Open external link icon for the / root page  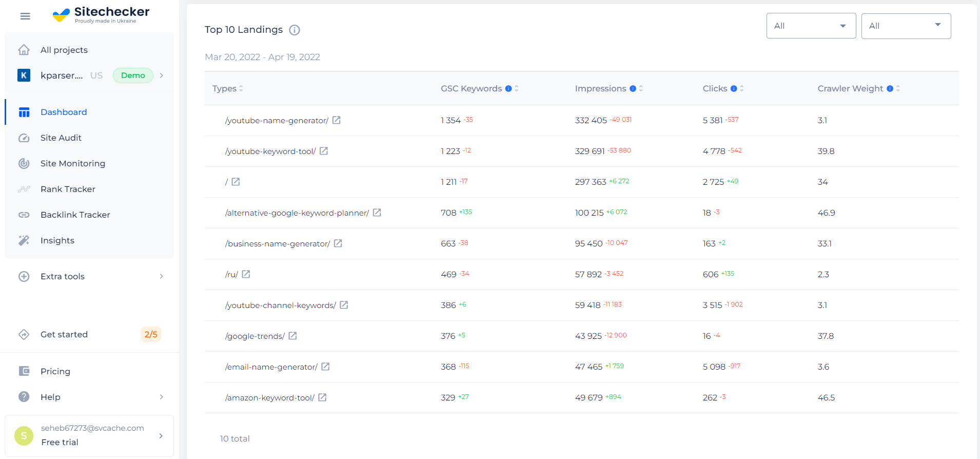(x=236, y=182)
